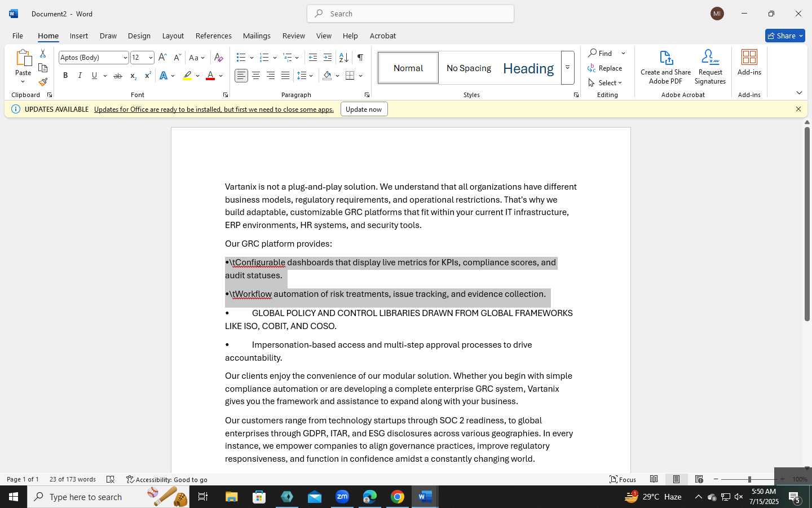Click the Search box in title bar
Viewport: 812px width, 508px height.
click(x=411, y=14)
